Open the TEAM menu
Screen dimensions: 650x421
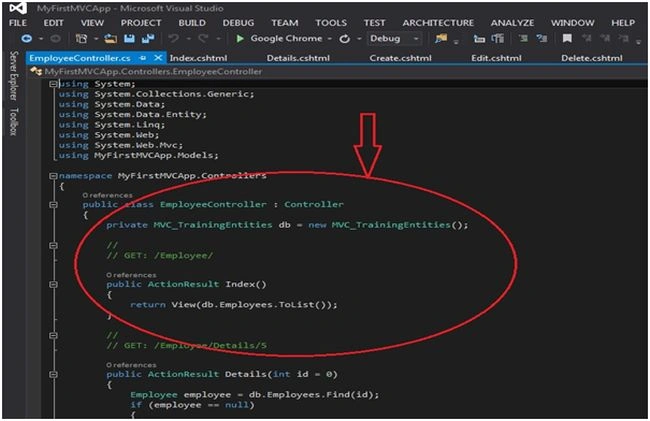[285, 23]
